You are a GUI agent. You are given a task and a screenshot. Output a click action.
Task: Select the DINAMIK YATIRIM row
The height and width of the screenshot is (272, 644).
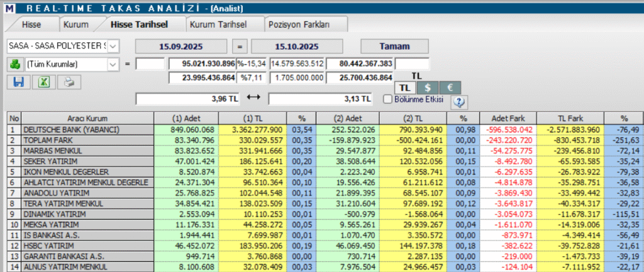click(x=325, y=214)
